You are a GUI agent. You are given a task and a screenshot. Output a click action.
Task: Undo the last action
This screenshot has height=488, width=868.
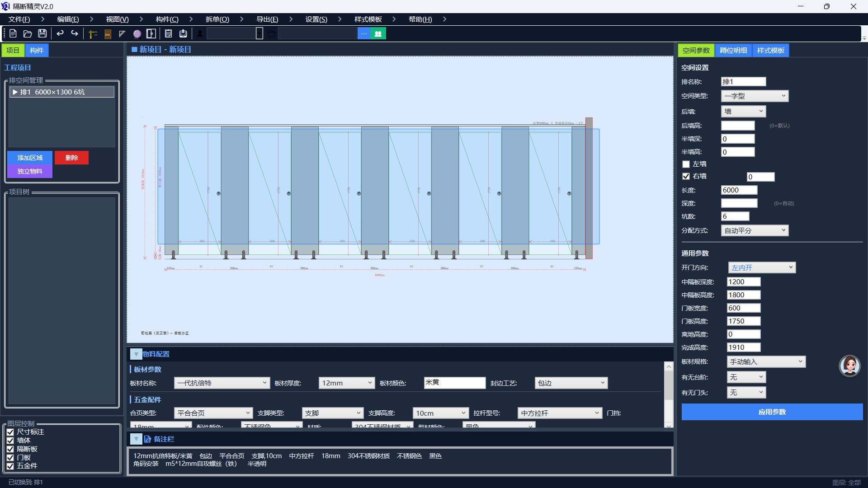pos(60,33)
